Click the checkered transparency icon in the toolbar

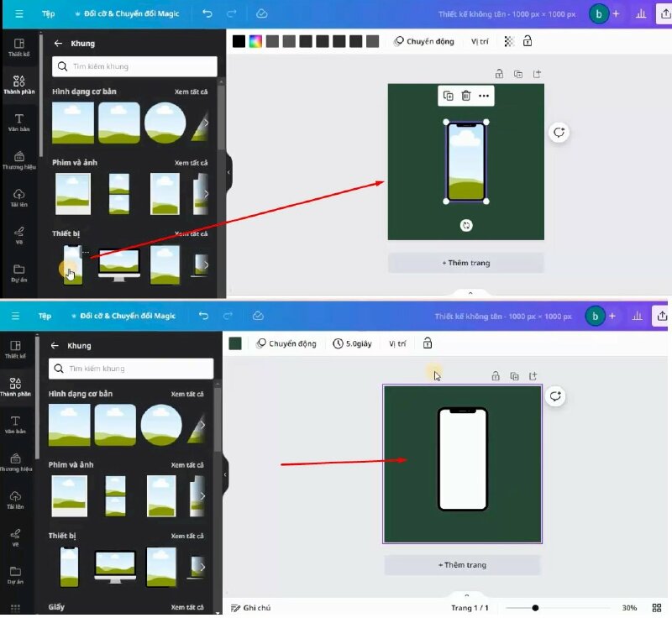(509, 41)
